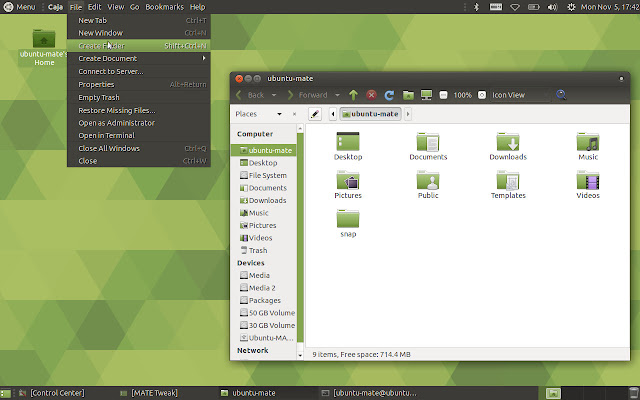Choose Restore Missing Files menu item
This screenshot has width=640, height=400.
(x=139, y=110)
